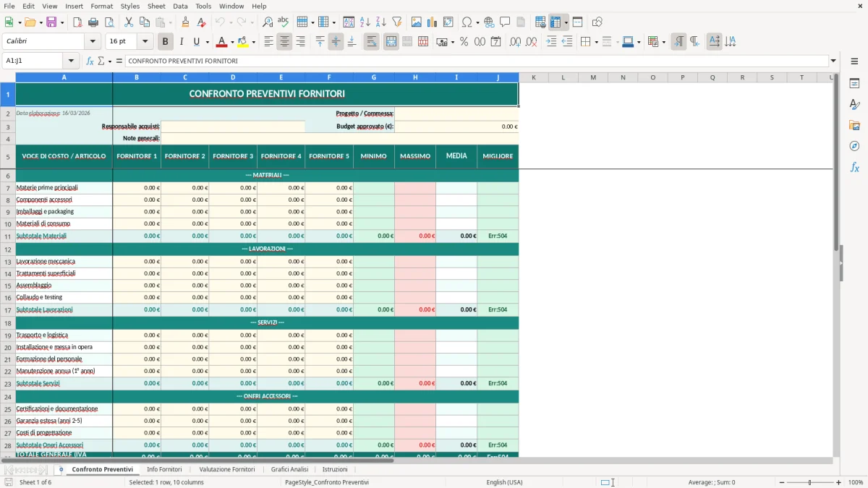Image resolution: width=868 pixels, height=488 pixels.
Task: Click zoom in plus button
Action: pyautogui.click(x=839, y=482)
